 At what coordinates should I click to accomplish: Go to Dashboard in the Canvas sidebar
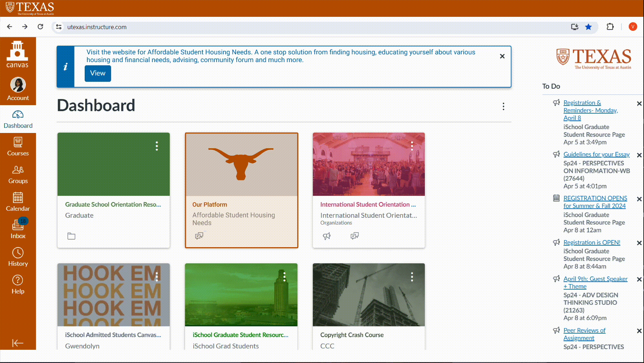pos(18,119)
